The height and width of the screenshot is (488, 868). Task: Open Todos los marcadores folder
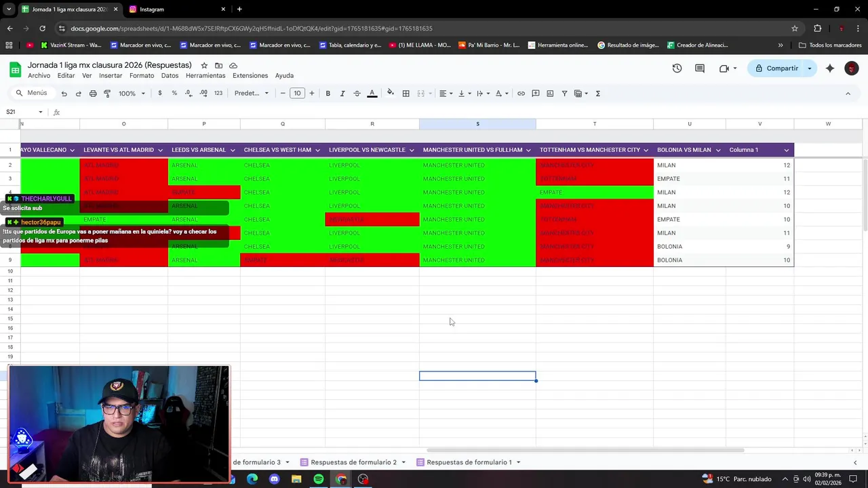(830, 45)
